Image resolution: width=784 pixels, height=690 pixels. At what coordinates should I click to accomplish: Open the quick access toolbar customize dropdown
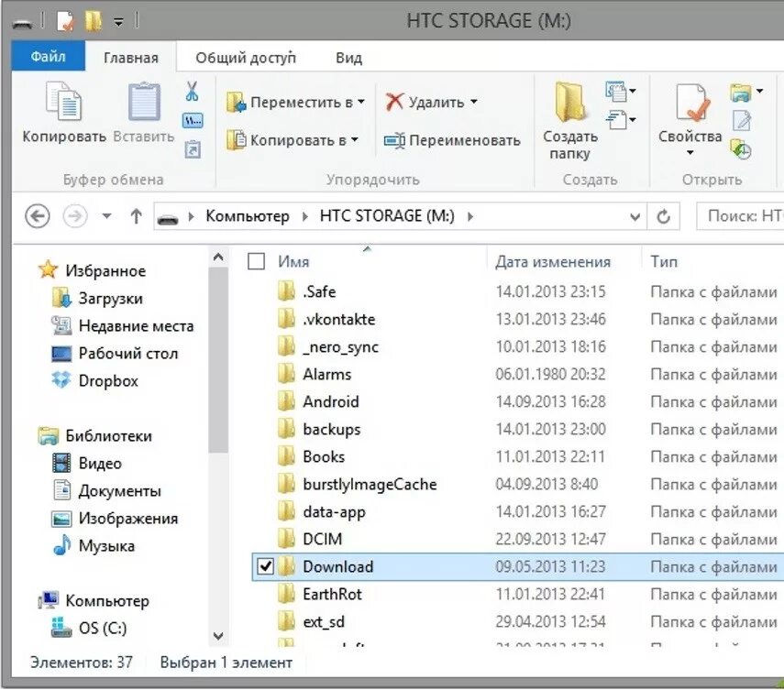point(118,22)
